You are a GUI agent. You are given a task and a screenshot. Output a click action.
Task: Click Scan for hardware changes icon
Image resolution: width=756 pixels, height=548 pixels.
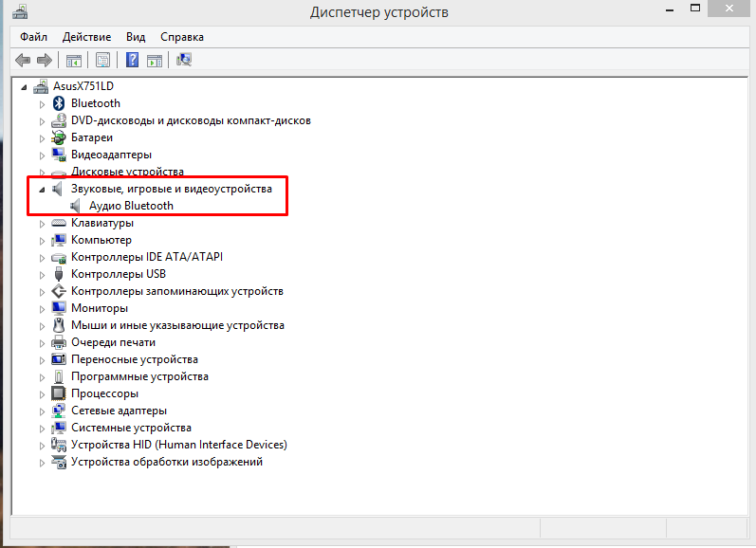[184, 60]
